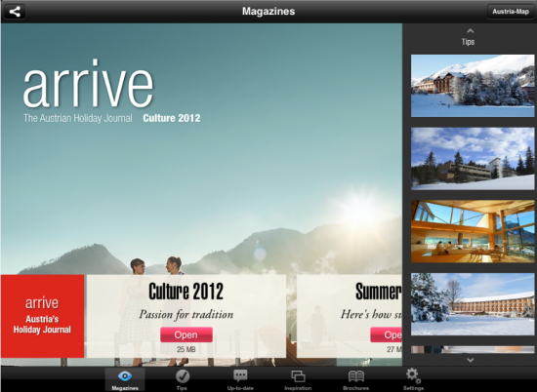The height and width of the screenshot is (392, 537).
Task: Open the Summer magazine
Action: 386,334
